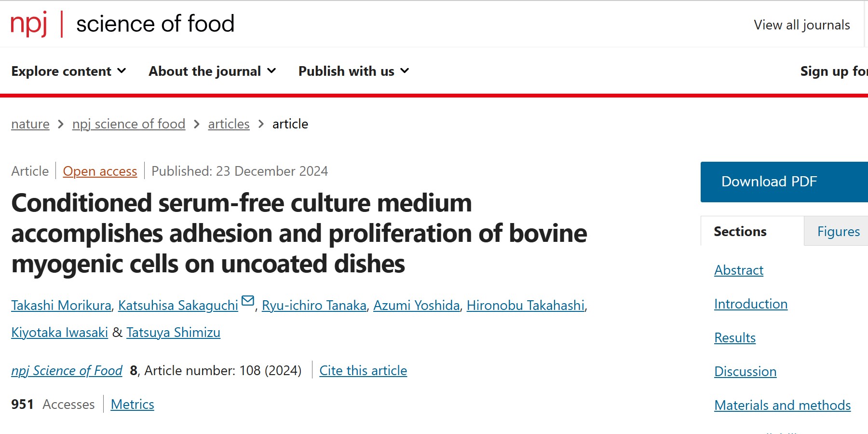Image resolution: width=868 pixels, height=434 pixels.
Task: Click the email envelope icon beside Katsuhisa Sakaguchi
Action: coord(248,301)
